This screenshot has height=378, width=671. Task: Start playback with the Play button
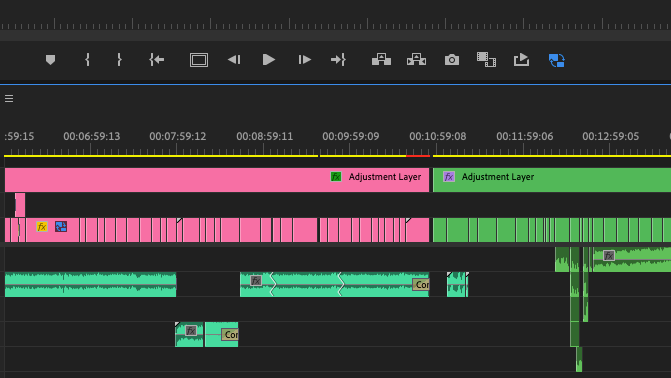[x=268, y=60]
